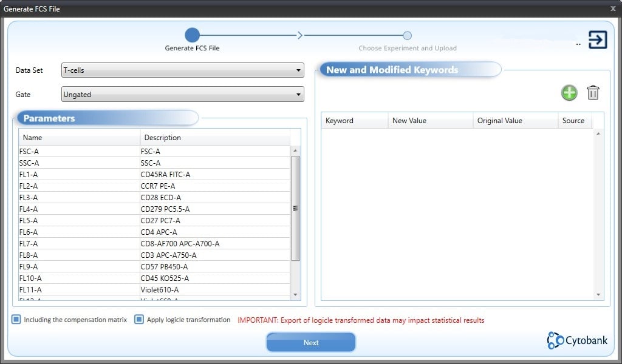Click the SSC-A description cell
This screenshot has height=364, width=622.
[x=215, y=163]
